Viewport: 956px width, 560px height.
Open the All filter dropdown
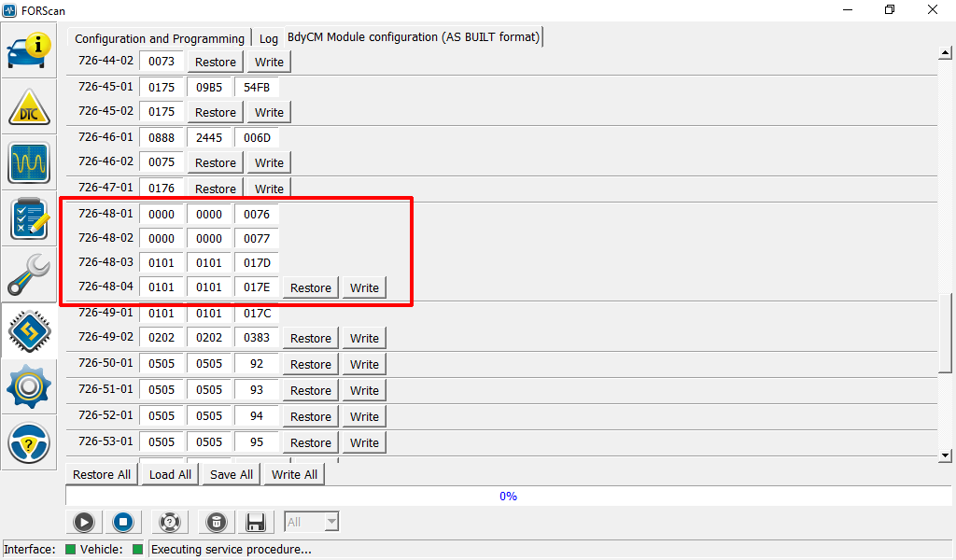(312, 523)
